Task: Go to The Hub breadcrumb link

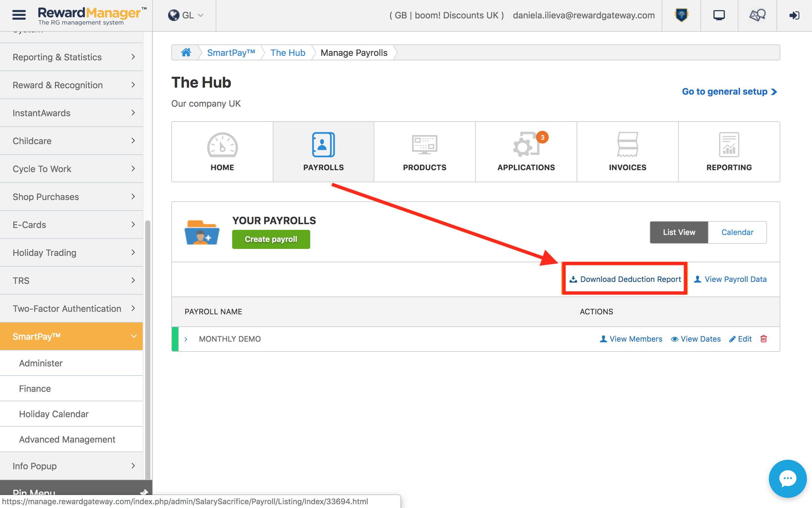Action: [x=288, y=53]
